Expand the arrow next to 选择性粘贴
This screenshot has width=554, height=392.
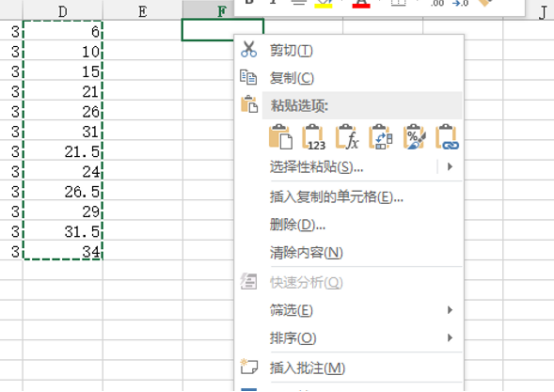(x=450, y=166)
